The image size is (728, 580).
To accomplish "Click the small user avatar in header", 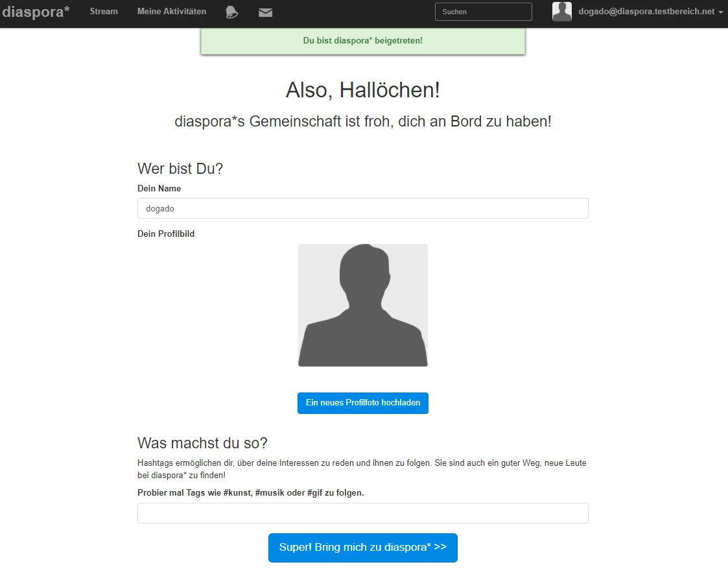I will coord(562,12).
